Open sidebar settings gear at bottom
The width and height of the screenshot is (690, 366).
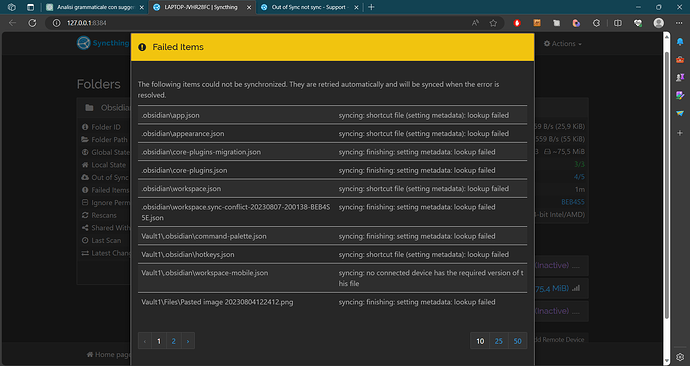coord(680,357)
